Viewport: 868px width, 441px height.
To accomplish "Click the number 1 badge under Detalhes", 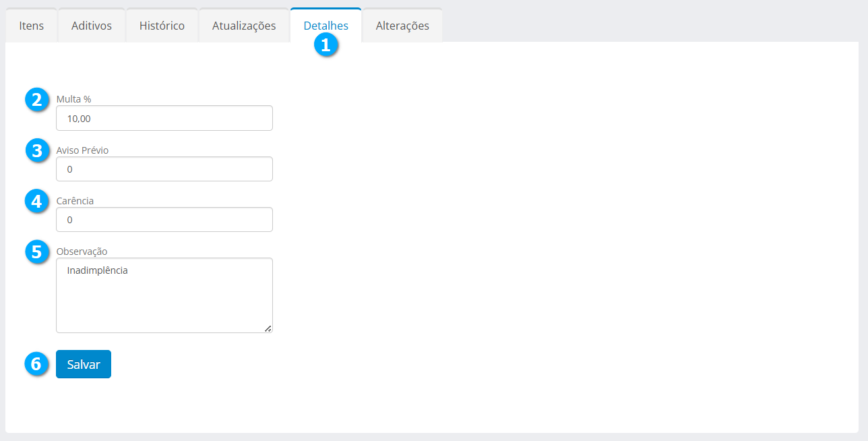I will [326, 45].
